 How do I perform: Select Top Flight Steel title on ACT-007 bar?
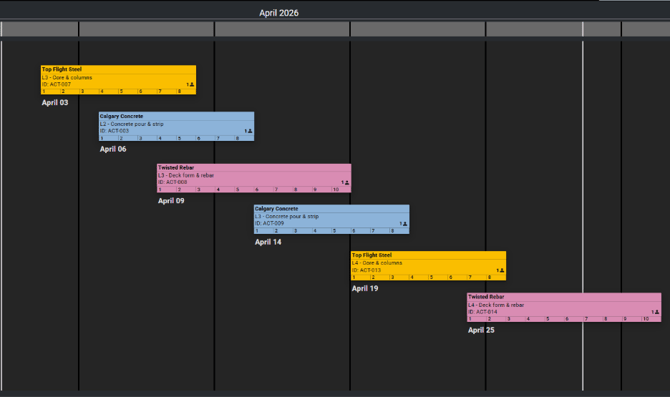pos(62,69)
